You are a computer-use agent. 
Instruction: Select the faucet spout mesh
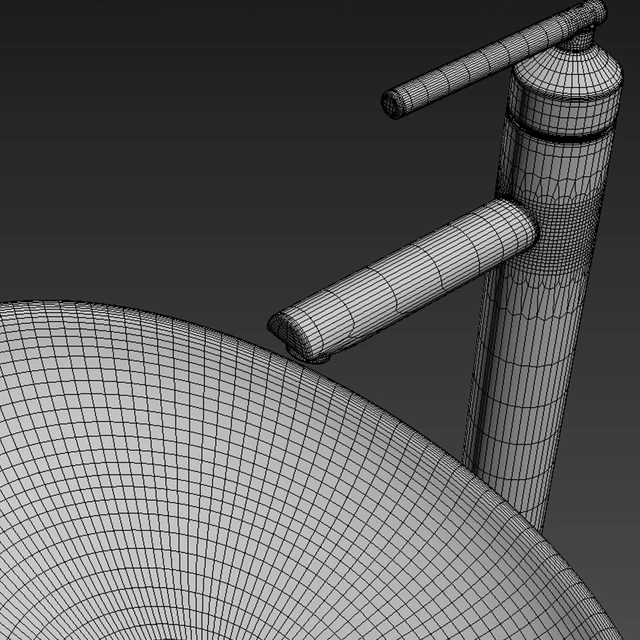[402, 279]
